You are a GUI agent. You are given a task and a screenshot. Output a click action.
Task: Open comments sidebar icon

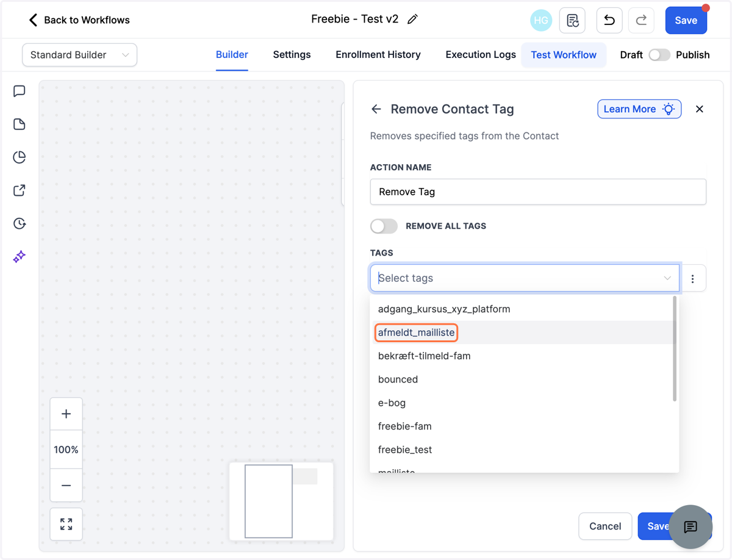tap(20, 92)
